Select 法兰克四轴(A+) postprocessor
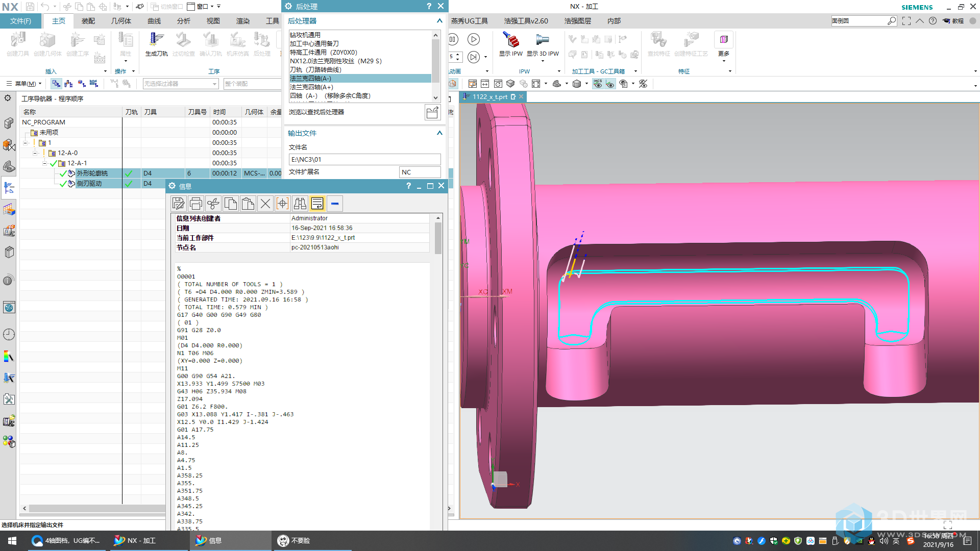Image resolution: width=980 pixels, height=551 pixels. tap(360, 87)
